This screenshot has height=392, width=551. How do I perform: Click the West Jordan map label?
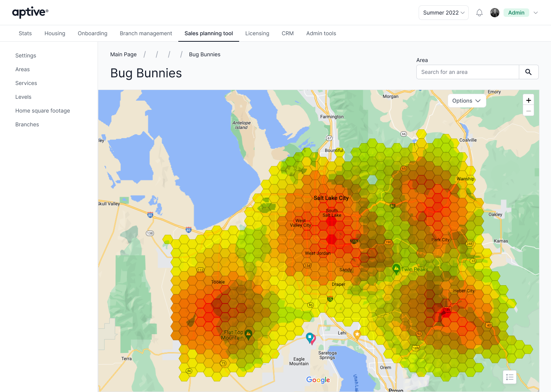318,253
